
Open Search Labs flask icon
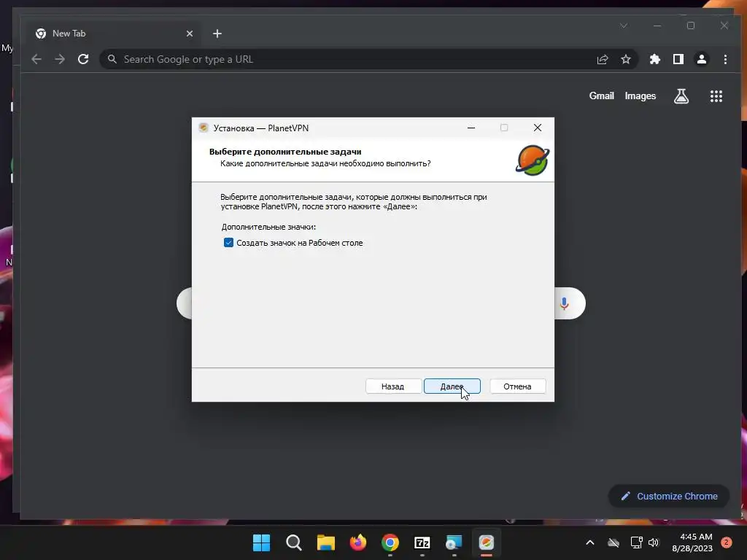pyautogui.click(x=681, y=96)
